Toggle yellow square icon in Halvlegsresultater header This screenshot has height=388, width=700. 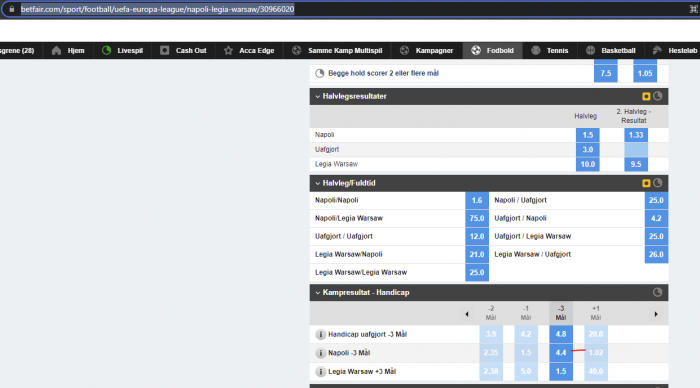click(x=646, y=96)
